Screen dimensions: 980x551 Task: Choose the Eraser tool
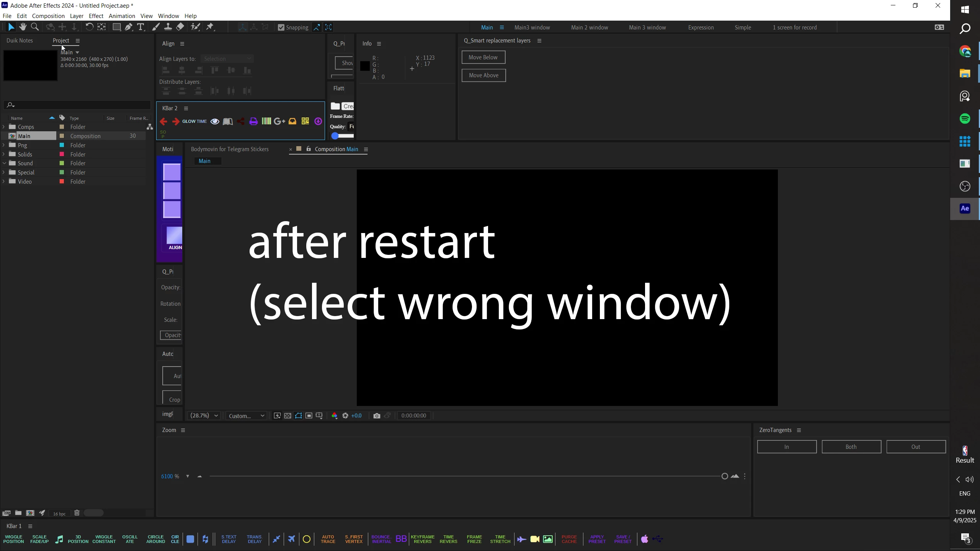[180, 27]
